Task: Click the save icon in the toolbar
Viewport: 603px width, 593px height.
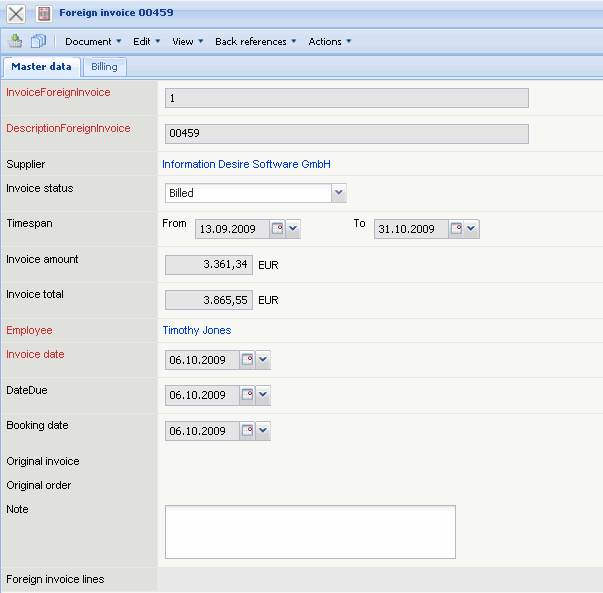Action: 16,41
